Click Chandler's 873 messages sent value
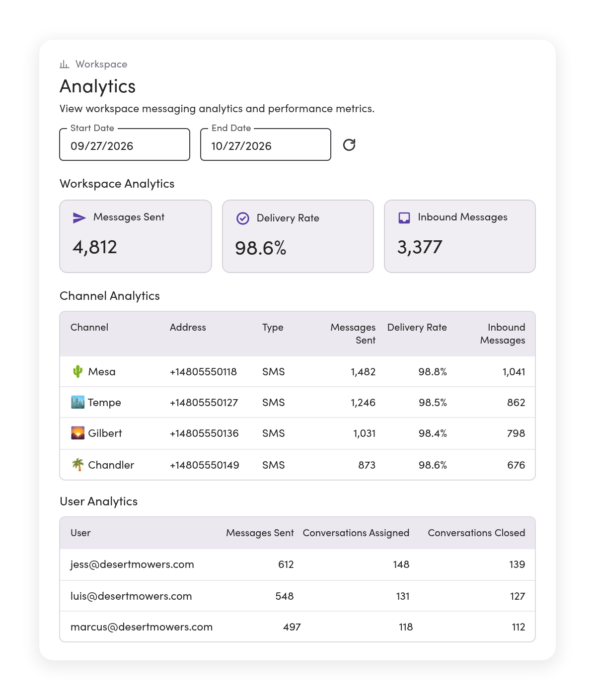Screen dimensions: 596x700 (367, 465)
